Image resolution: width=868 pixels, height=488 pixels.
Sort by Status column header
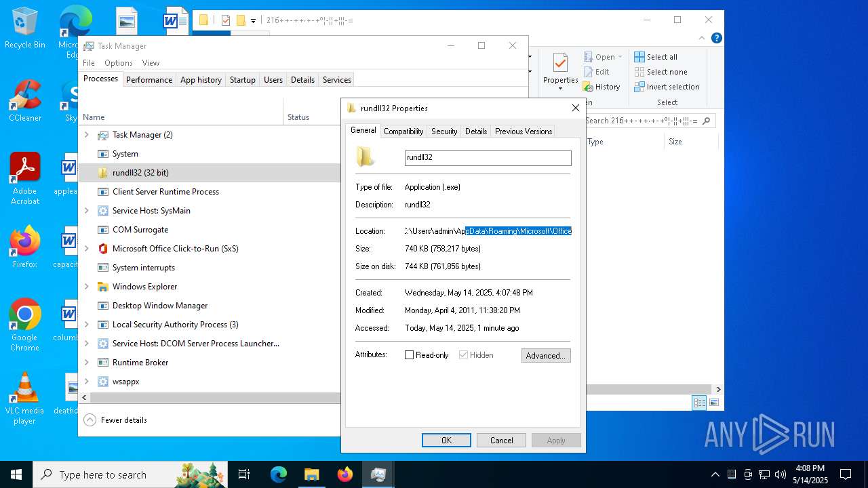[x=311, y=117]
